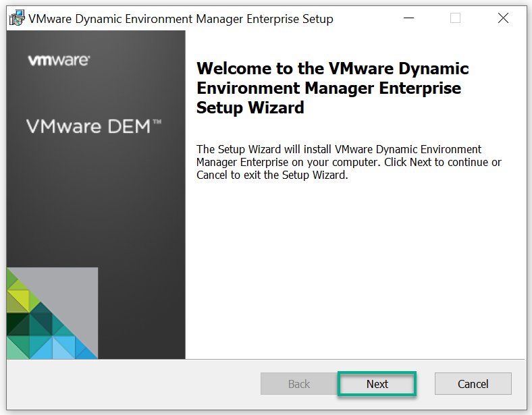Click the disabled maximize window button
Screen dimensions: 532x415
point(455,18)
